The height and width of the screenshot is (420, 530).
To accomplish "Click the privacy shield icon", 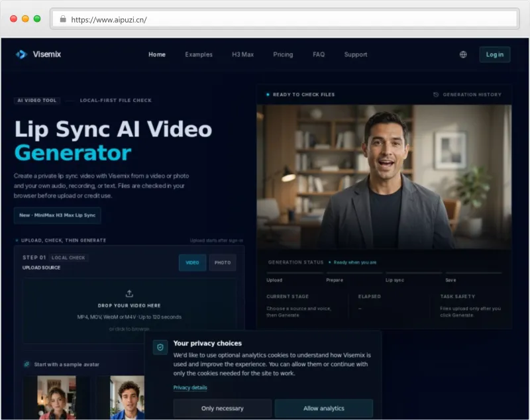I will click(160, 347).
